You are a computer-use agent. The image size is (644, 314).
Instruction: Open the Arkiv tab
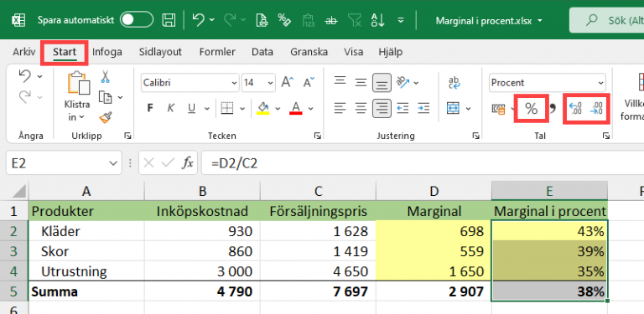pyautogui.click(x=23, y=52)
